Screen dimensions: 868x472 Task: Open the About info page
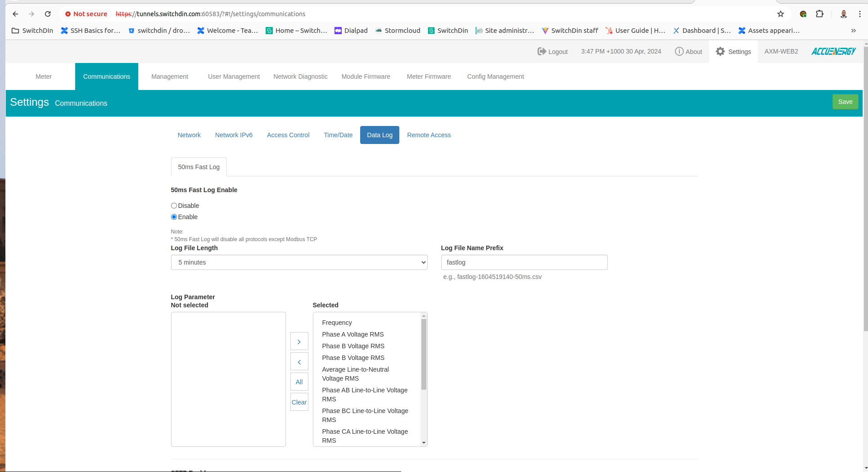click(x=688, y=51)
